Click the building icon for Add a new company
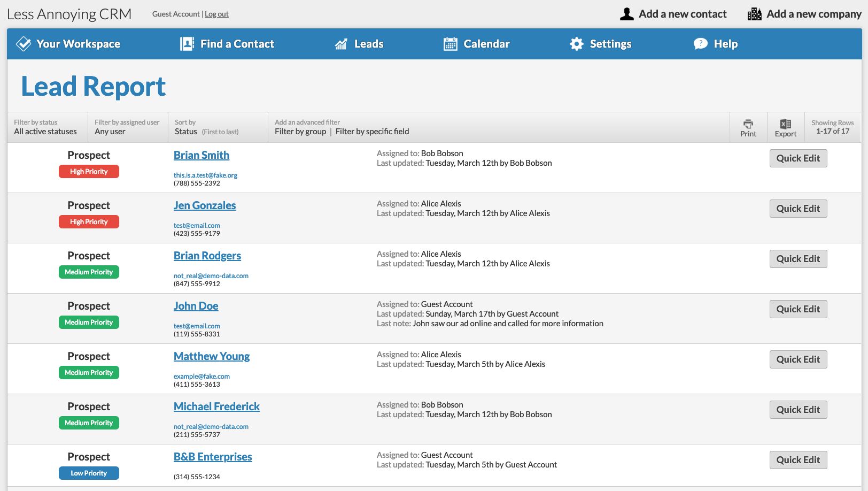868x491 pixels. pos(755,14)
